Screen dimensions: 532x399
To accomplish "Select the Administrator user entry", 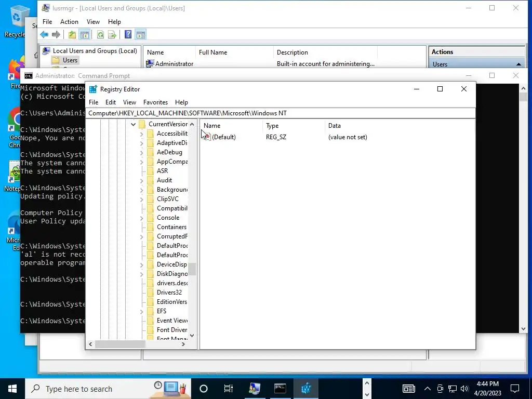I will tap(174, 64).
